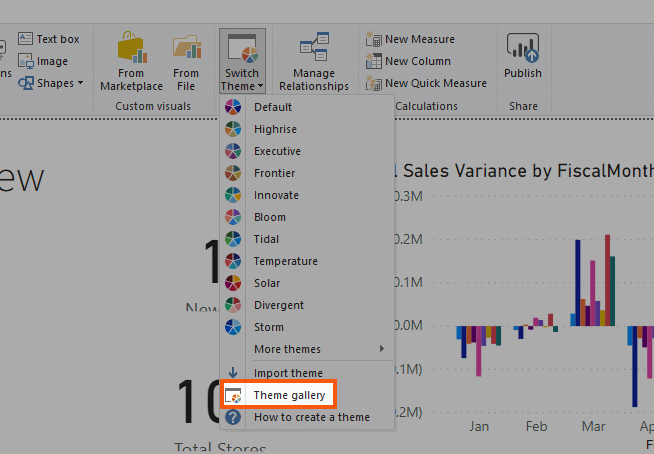Click the Storm theme color icon

pyautogui.click(x=233, y=327)
